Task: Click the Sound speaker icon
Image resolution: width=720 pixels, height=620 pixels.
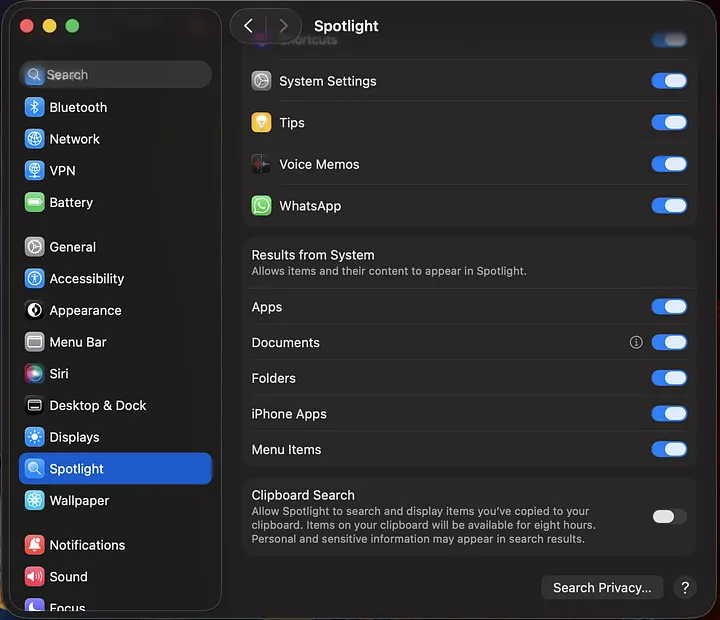Action: (x=34, y=577)
